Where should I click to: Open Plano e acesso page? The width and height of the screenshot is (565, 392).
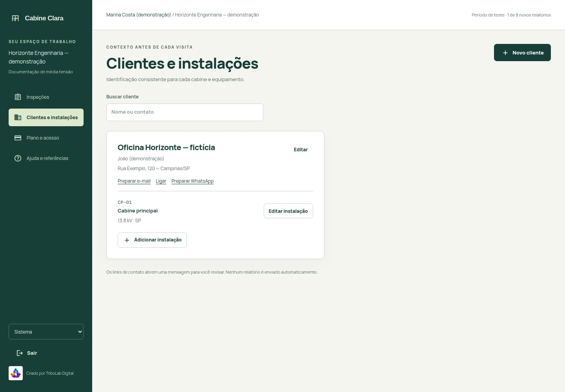point(46,138)
